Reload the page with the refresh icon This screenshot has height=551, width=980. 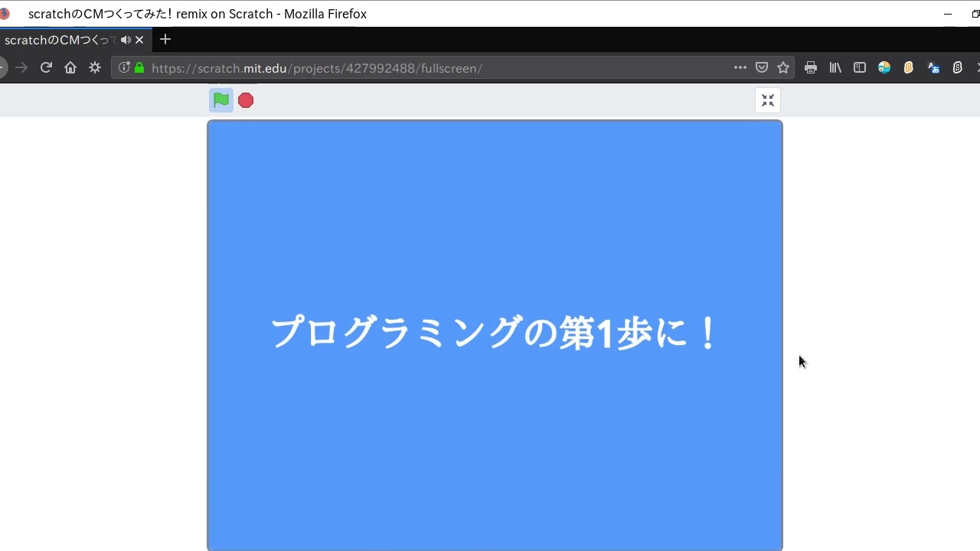pyautogui.click(x=46, y=67)
